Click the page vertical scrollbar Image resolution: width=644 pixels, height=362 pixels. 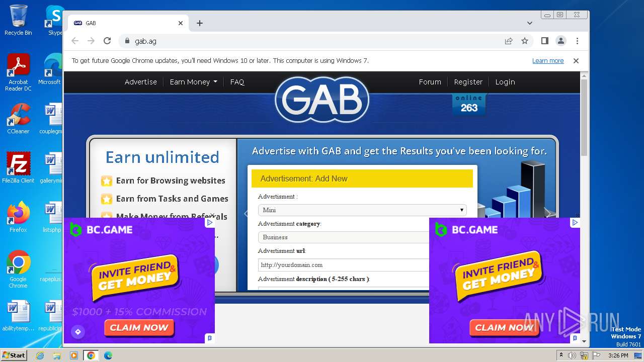[x=584, y=118]
